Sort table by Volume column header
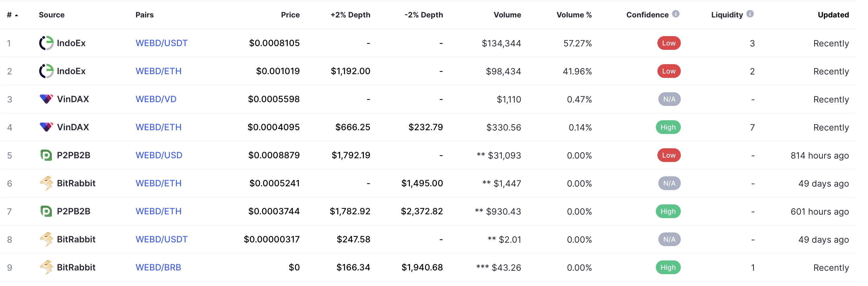The image size is (868, 286). pos(507,15)
